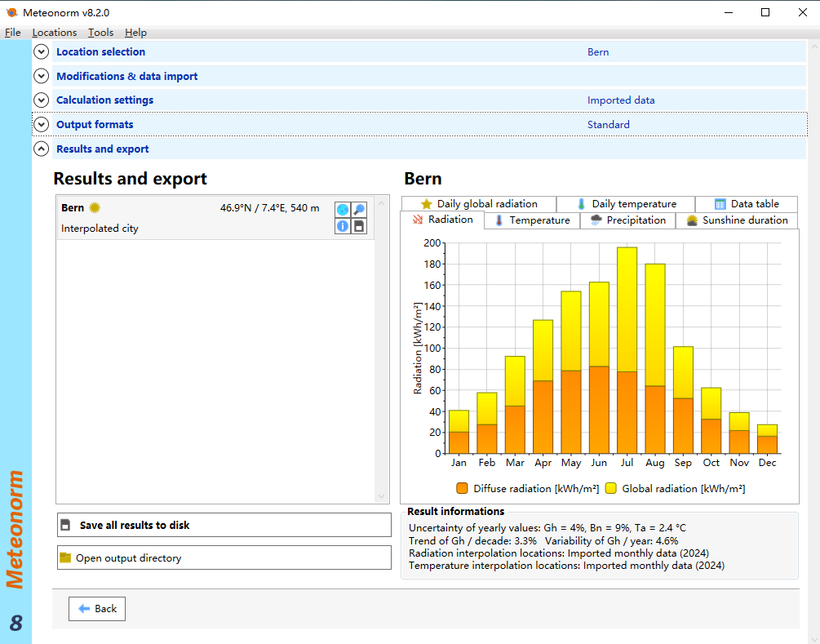Click the sun icon beside Bern
820x644 pixels.
[95, 207]
